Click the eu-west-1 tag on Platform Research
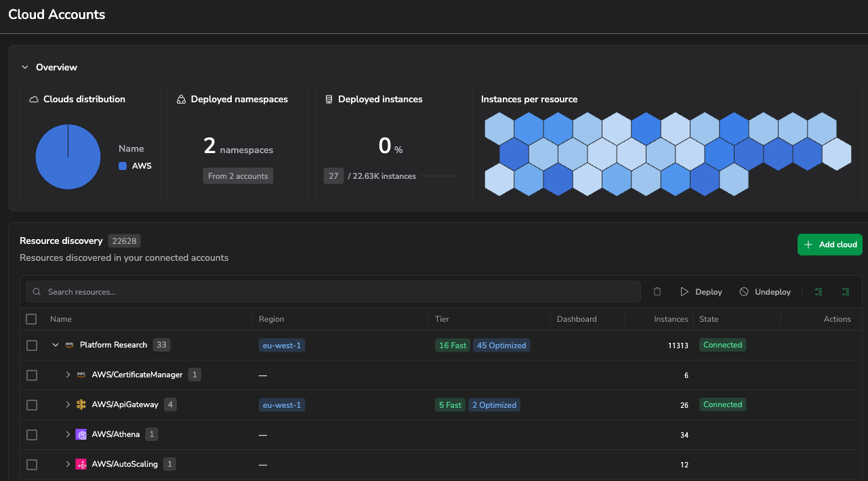The image size is (868, 481). pos(282,346)
